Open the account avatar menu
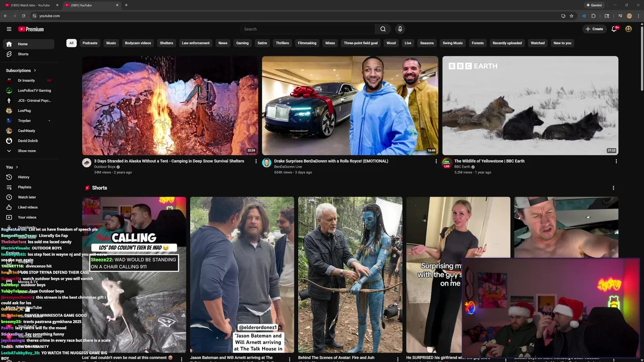This screenshot has width=644, height=362. 628,29
